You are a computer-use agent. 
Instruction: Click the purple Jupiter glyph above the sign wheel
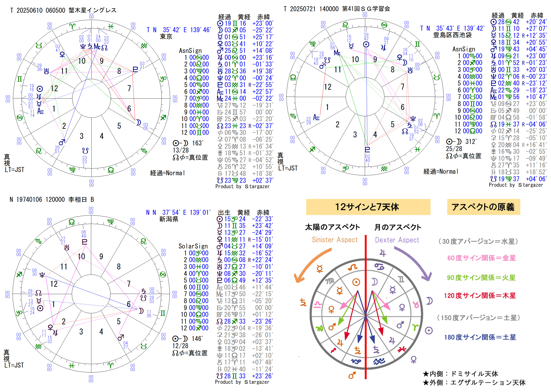[x=383, y=253]
